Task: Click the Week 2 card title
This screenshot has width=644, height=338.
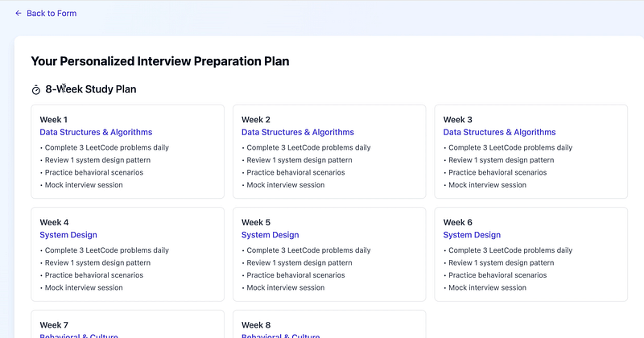Action: (x=256, y=120)
